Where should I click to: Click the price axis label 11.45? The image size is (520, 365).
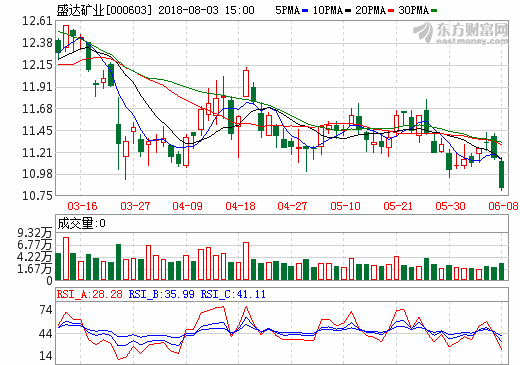click(37, 131)
